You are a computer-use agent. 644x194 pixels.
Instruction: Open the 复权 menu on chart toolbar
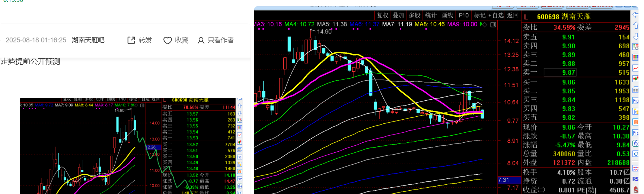(382, 15)
